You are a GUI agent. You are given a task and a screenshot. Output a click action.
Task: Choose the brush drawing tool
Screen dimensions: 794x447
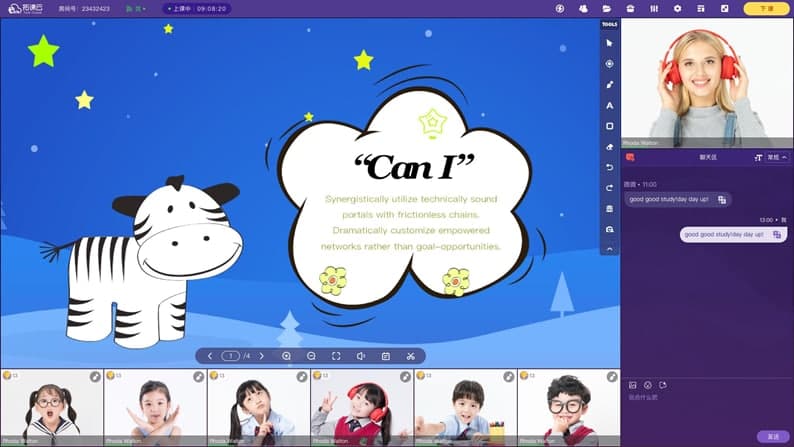pyautogui.click(x=609, y=85)
